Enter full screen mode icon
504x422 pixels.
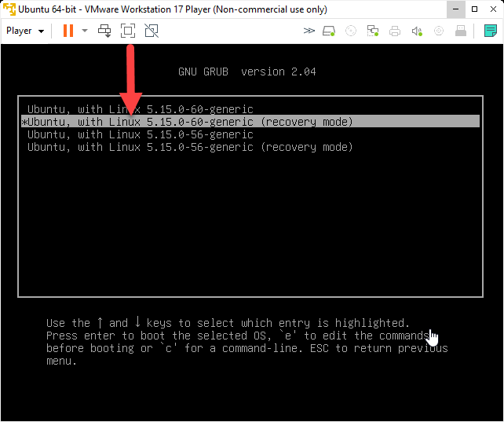pyautogui.click(x=128, y=31)
